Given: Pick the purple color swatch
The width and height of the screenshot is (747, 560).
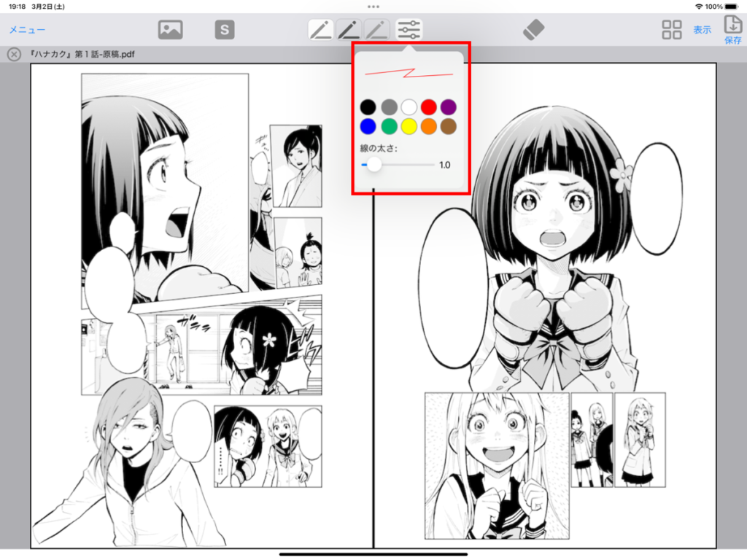Looking at the screenshot, I should pos(449,106).
